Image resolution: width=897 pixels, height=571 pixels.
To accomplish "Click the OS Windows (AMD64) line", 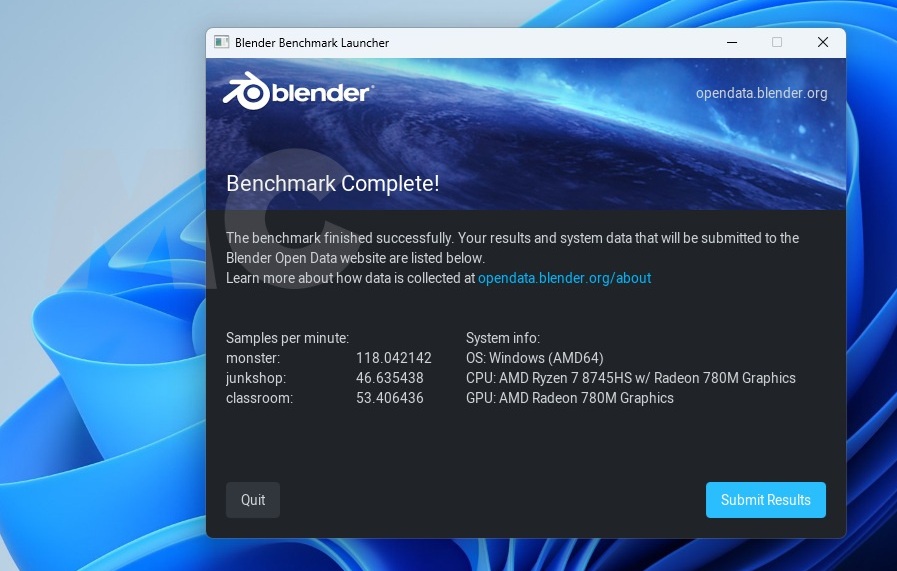I will [x=534, y=358].
